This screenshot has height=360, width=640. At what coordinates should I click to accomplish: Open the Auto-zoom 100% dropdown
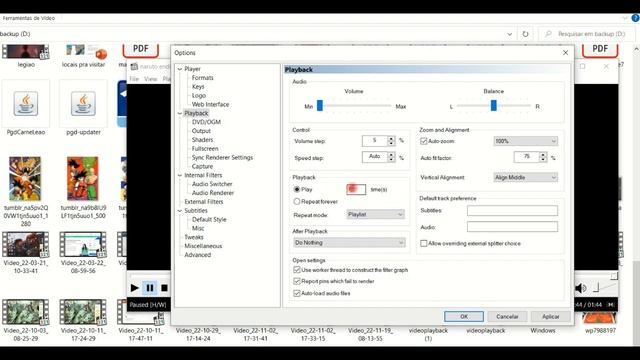[525, 141]
